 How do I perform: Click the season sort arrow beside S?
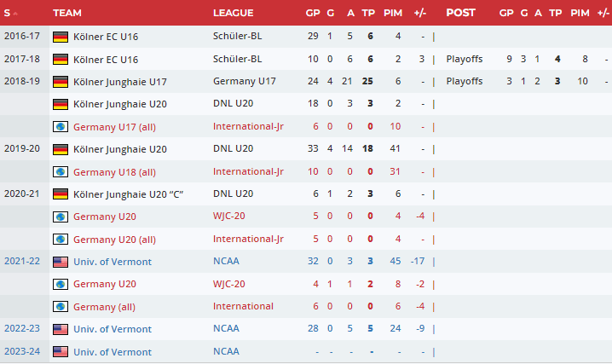(x=19, y=14)
